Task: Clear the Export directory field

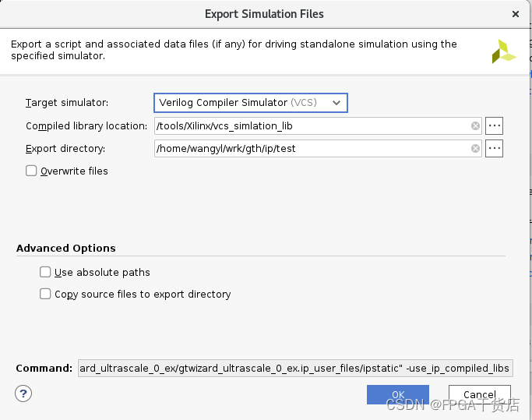Action: 475,149
